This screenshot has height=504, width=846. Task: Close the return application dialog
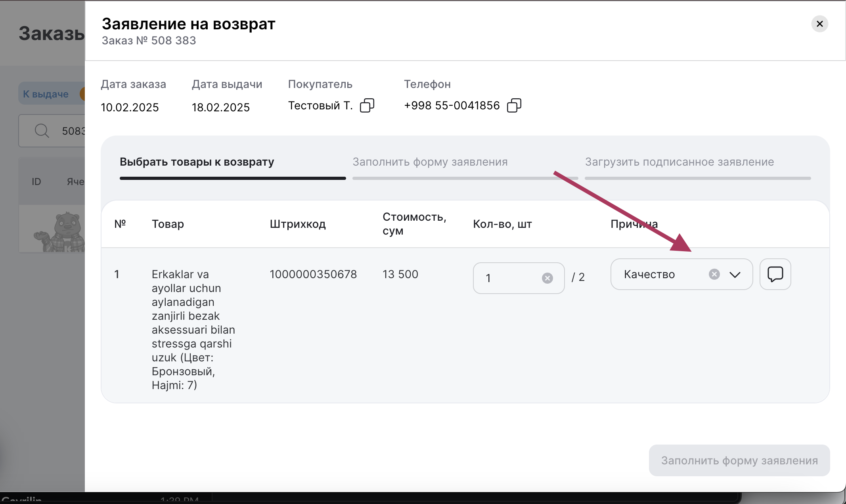(x=819, y=24)
